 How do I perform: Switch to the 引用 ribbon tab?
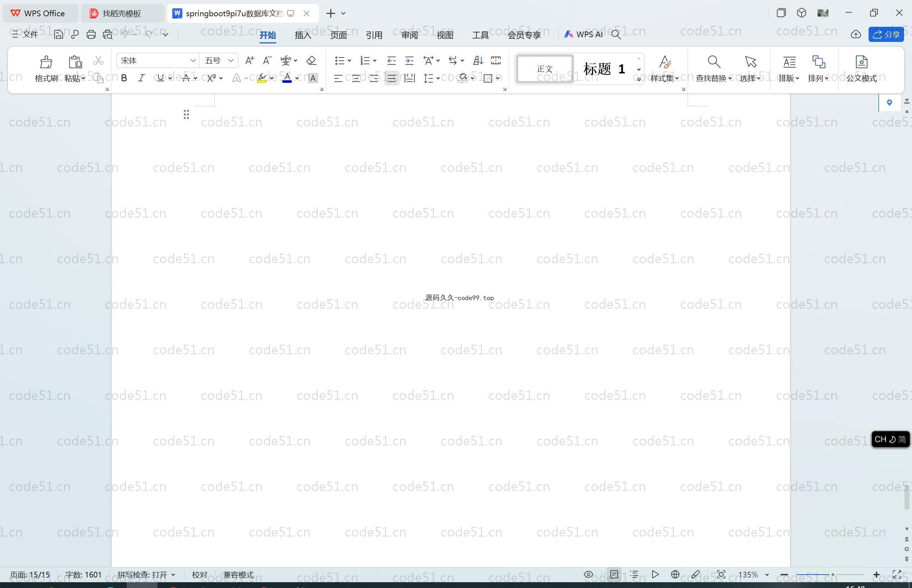coord(374,35)
